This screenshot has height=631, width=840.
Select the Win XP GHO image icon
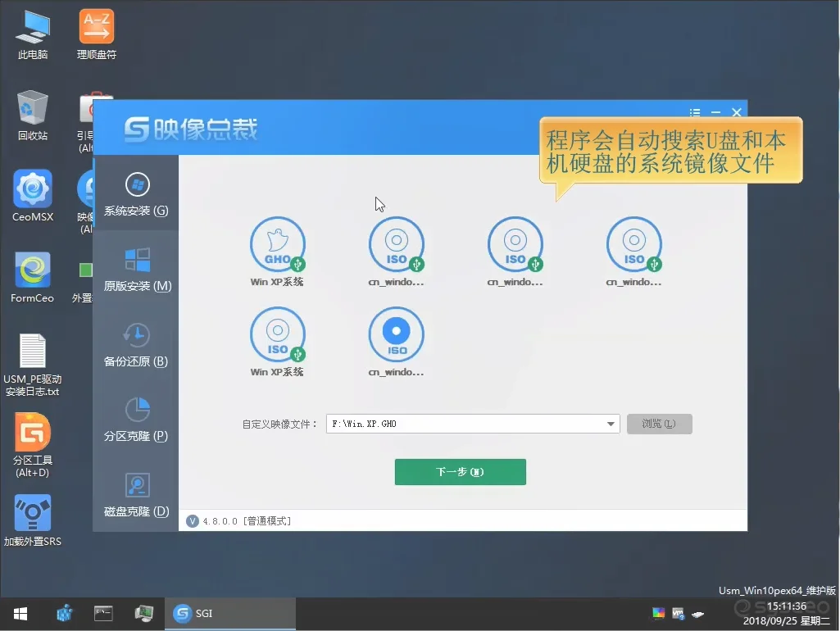(x=277, y=245)
